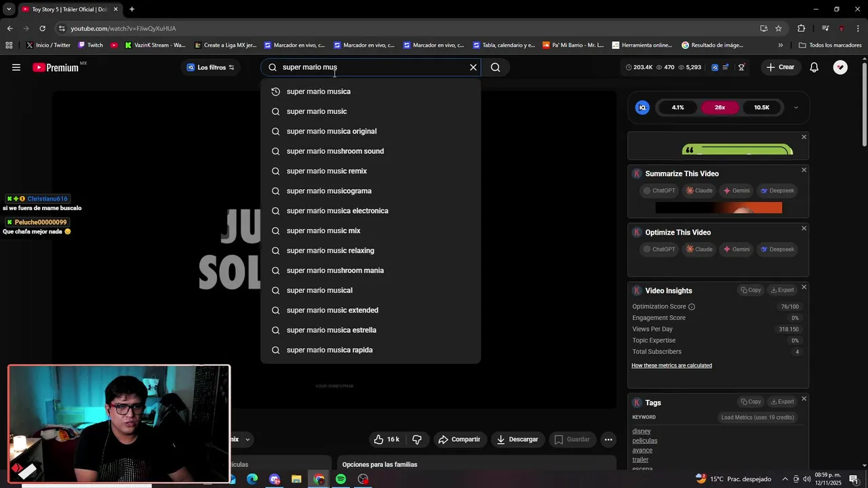Optimize video with Gemini

tap(736, 249)
